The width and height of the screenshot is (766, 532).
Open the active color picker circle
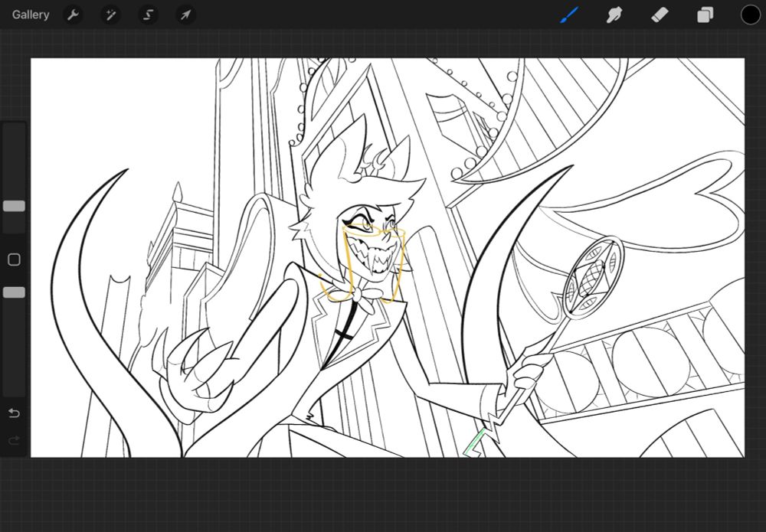tap(751, 15)
